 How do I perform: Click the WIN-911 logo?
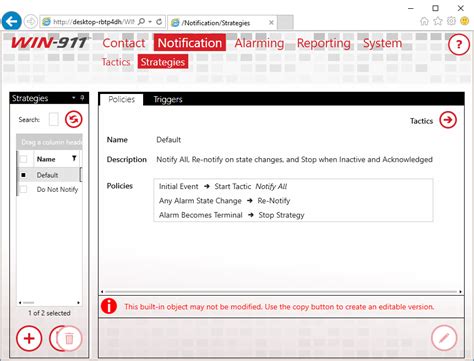pos(49,43)
